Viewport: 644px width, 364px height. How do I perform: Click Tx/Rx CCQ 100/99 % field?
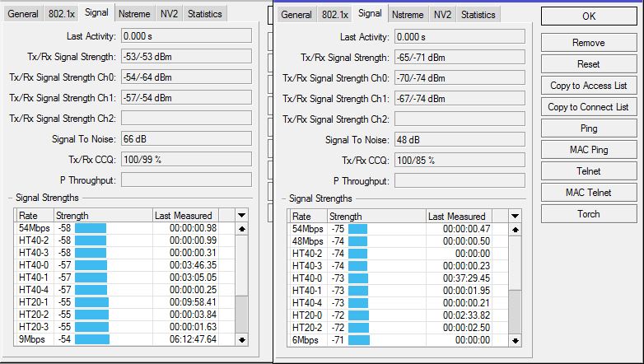click(186, 159)
